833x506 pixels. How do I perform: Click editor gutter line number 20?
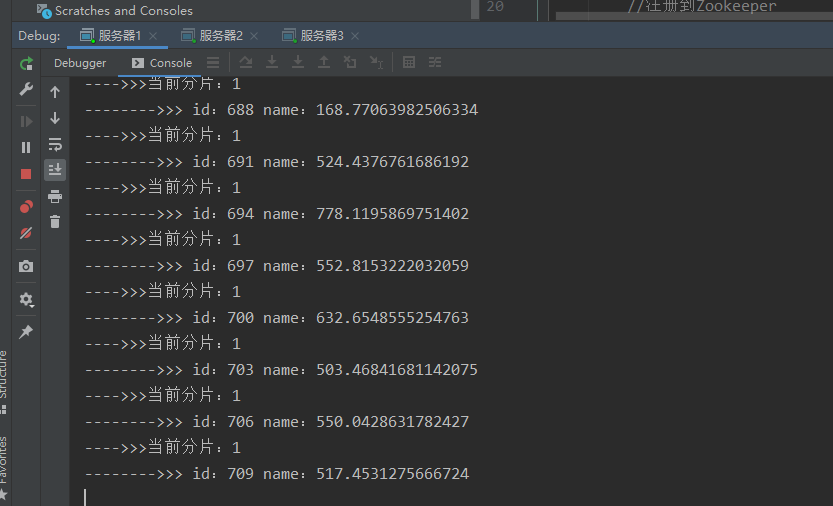pyautogui.click(x=495, y=6)
